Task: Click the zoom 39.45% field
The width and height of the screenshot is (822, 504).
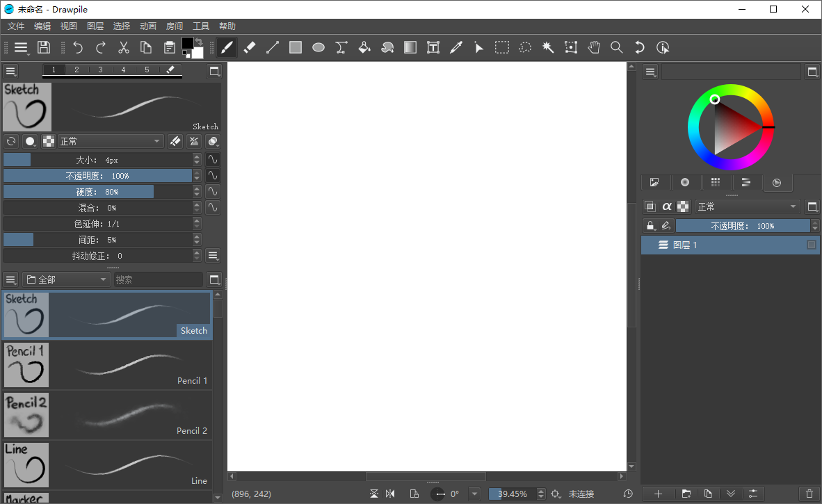Action: click(512, 494)
